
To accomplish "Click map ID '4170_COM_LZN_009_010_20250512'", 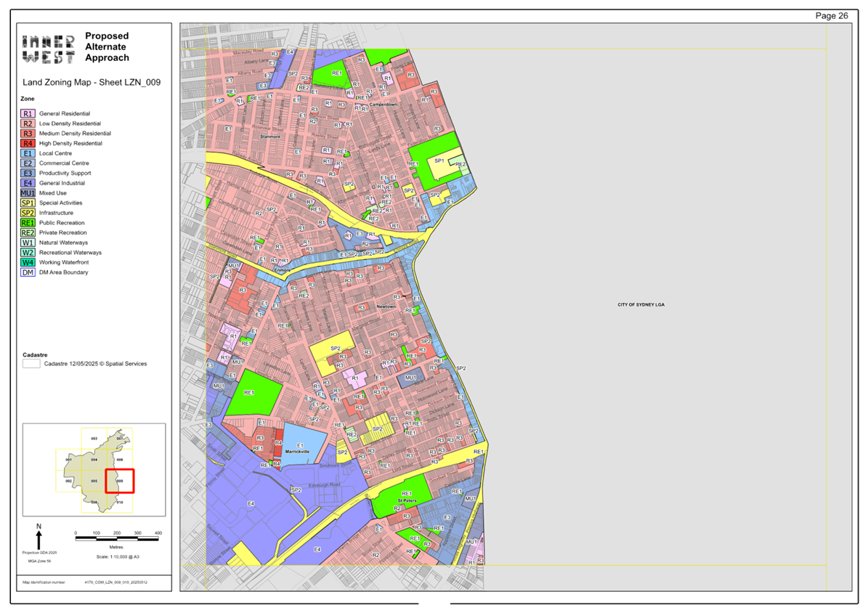I will [x=115, y=582].
